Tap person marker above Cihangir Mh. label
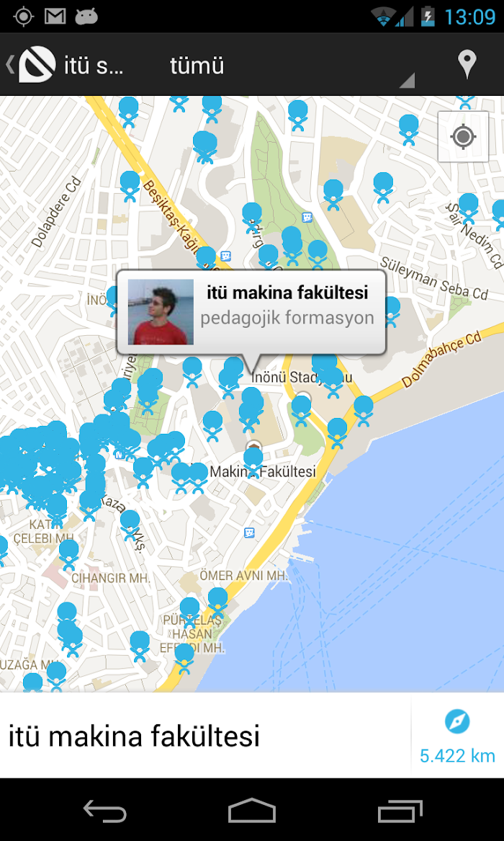Viewport: 504px width, 841px height. click(x=68, y=554)
